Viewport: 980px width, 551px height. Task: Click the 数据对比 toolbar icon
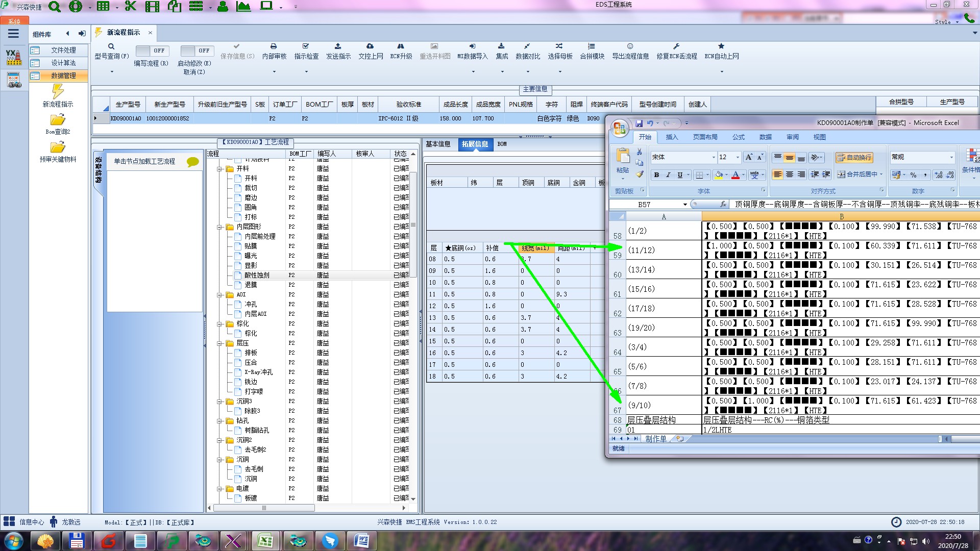(x=527, y=46)
